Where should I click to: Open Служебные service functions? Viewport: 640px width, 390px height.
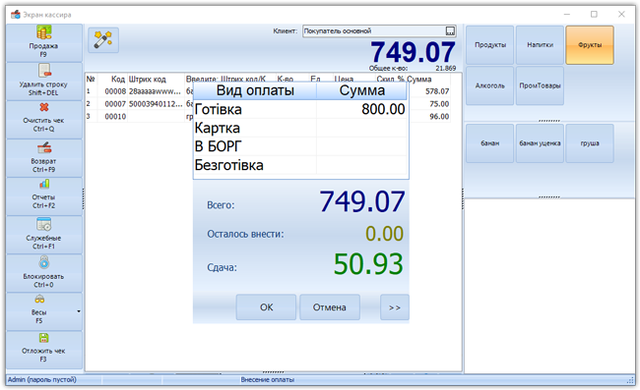pyautogui.click(x=44, y=235)
